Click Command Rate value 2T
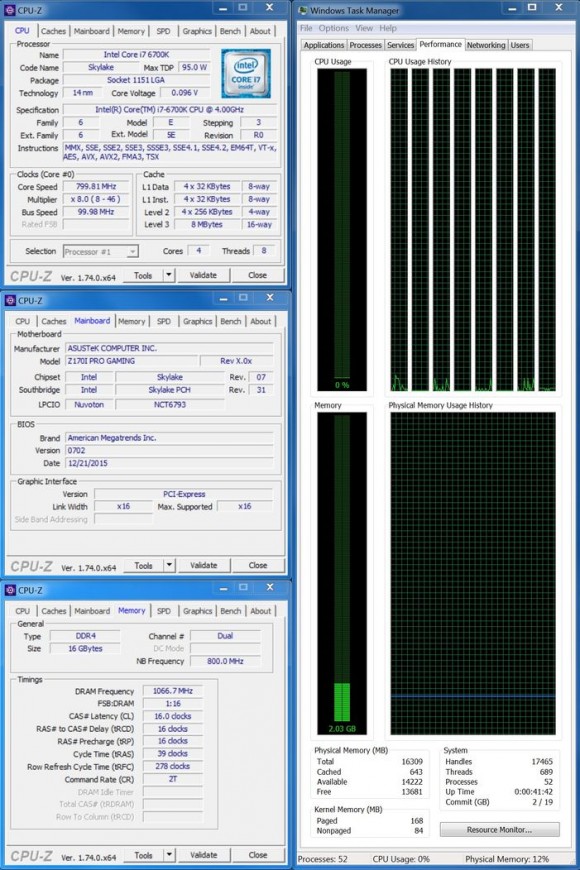 tap(173, 779)
